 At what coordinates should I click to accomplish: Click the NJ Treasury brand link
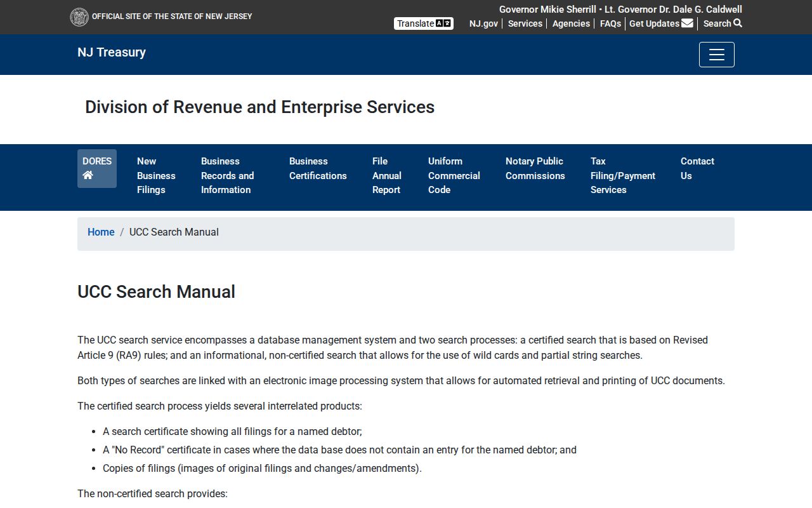[x=112, y=52]
